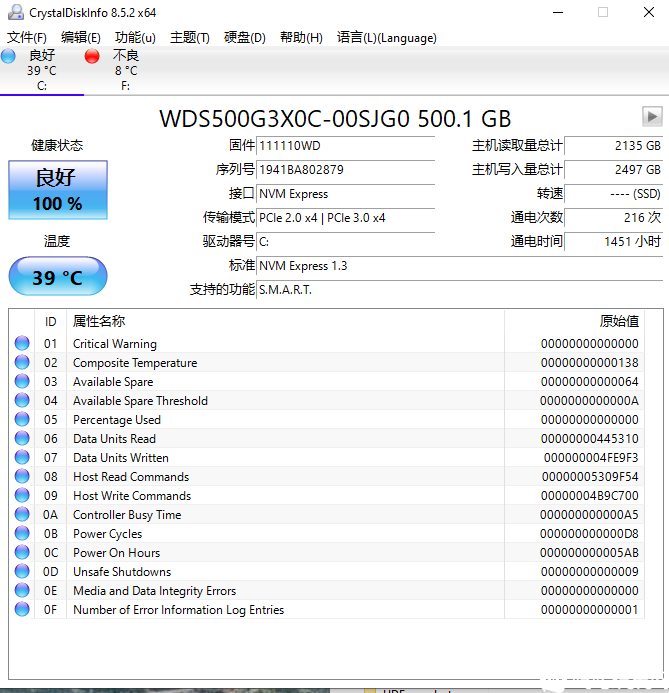The width and height of the screenshot is (669, 693).
Task: Select the Percentage Used attribute name
Action: pos(117,420)
